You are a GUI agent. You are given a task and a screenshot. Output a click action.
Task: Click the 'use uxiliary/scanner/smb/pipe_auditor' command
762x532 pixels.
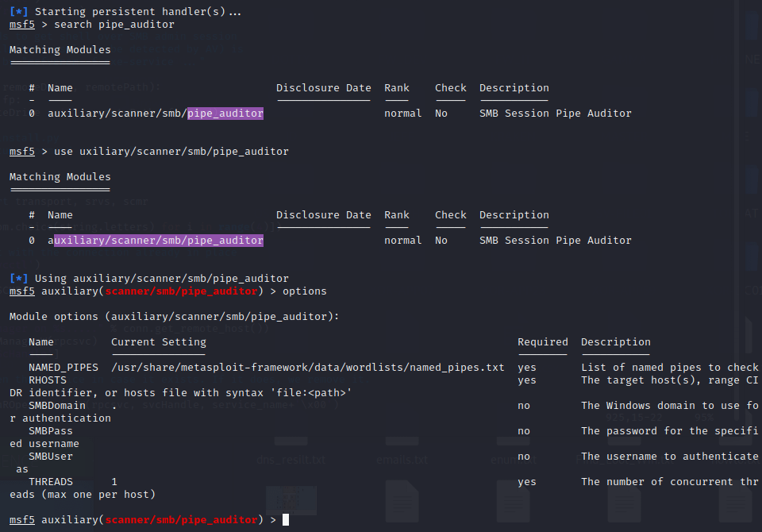click(171, 151)
